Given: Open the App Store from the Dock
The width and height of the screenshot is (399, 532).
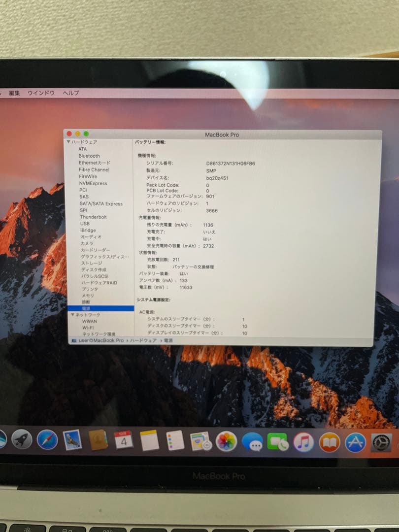Looking at the screenshot, I should pyautogui.click(x=355, y=442).
